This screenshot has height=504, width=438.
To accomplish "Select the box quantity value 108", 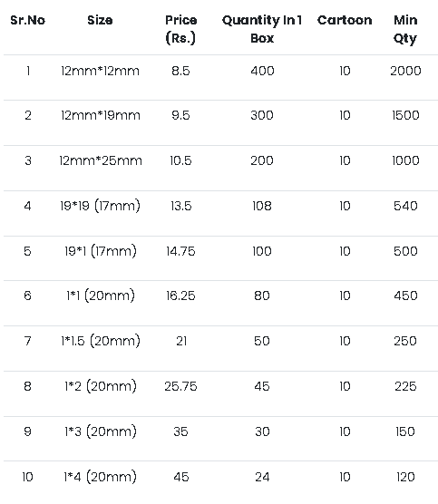I will tap(262, 206).
